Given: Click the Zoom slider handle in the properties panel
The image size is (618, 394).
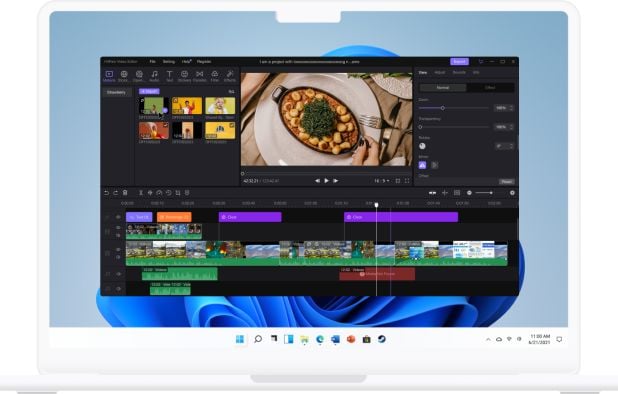Looking at the screenshot, I should point(443,108).
